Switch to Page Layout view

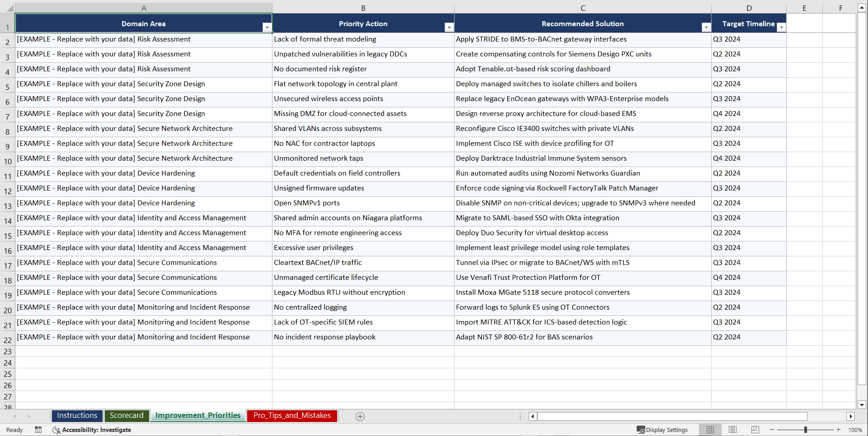[x=732, y=430]
